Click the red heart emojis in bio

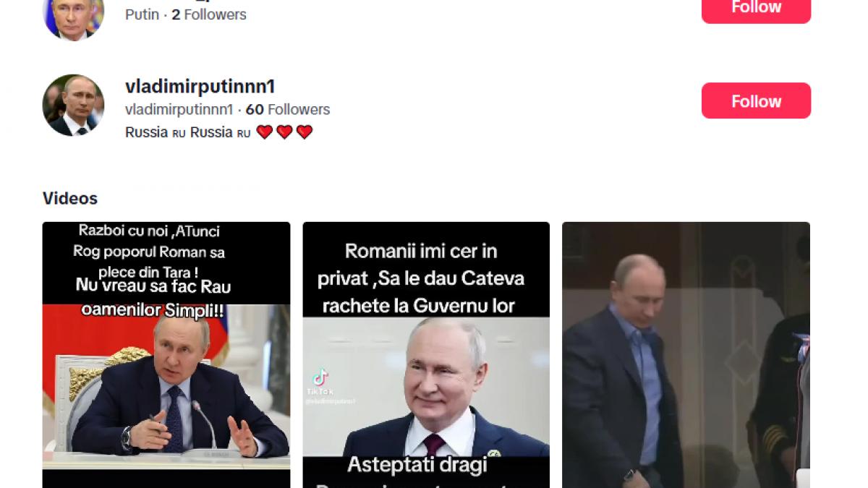[x=284, y=132]
